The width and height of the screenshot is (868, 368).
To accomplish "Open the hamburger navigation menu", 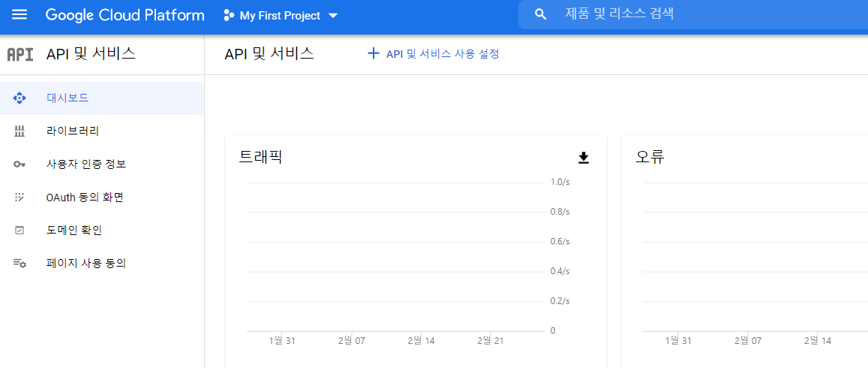I will [20, 15].
